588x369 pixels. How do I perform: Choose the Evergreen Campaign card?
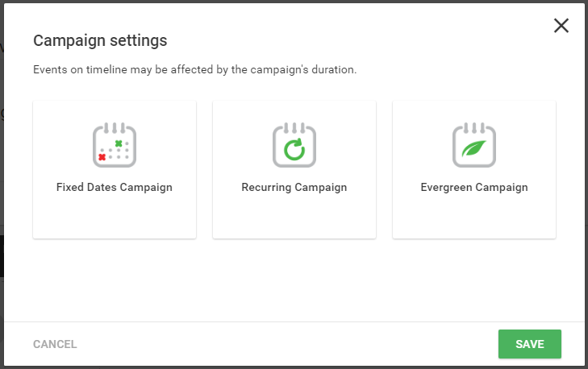click(474, 169)
